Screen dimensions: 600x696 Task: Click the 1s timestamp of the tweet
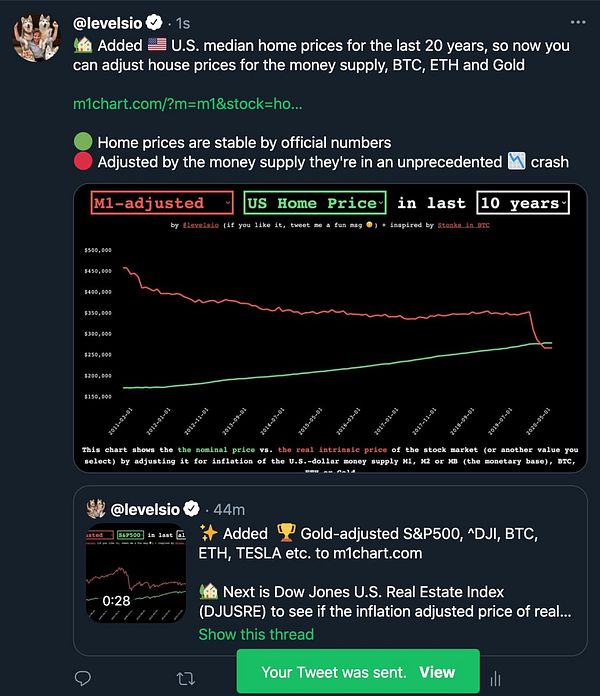[185, 21]
